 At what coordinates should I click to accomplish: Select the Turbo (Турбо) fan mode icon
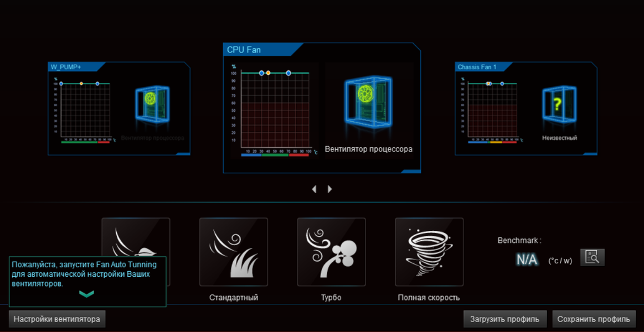[x=332, y=252]
